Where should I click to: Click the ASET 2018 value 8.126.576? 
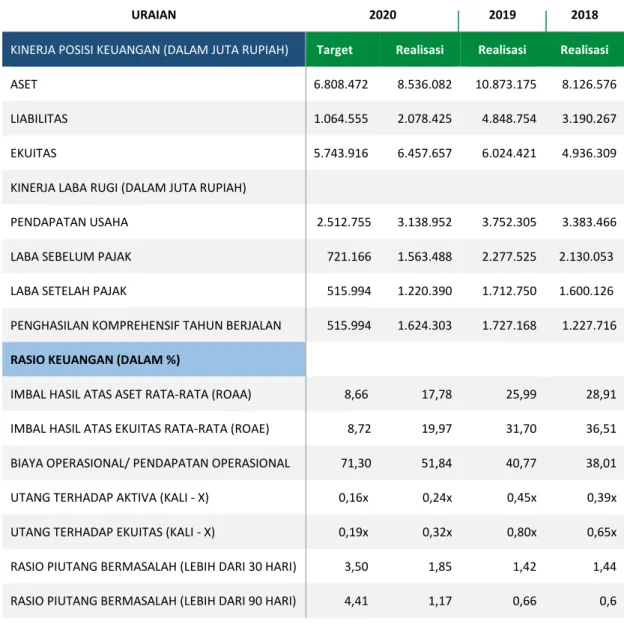(589, 84)
